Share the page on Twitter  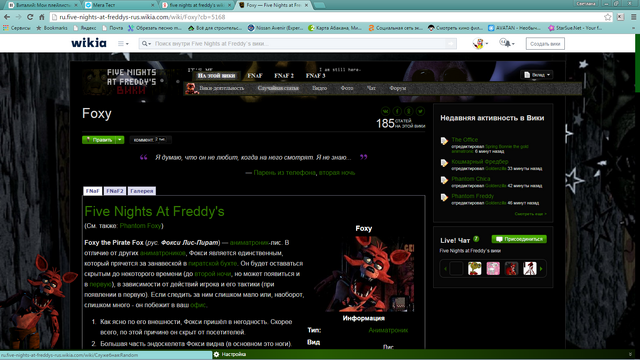coord(420,111)
